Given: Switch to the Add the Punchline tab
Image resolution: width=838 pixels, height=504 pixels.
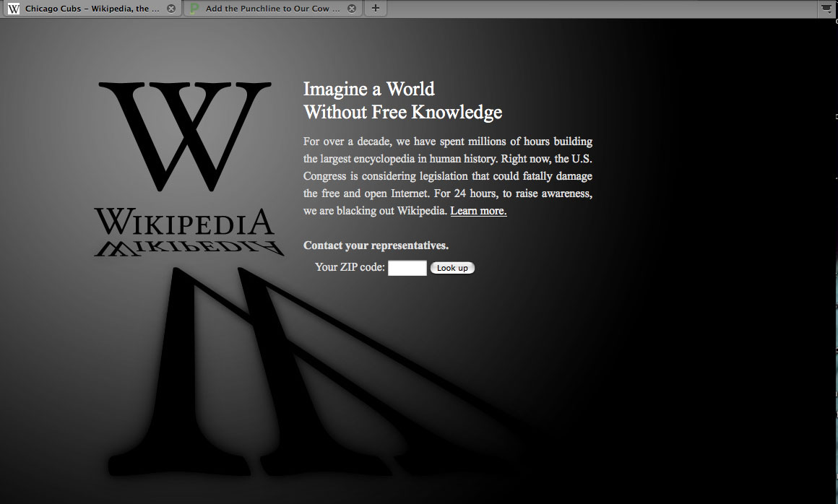Looking at the screenshot, I should pos(272,9).
